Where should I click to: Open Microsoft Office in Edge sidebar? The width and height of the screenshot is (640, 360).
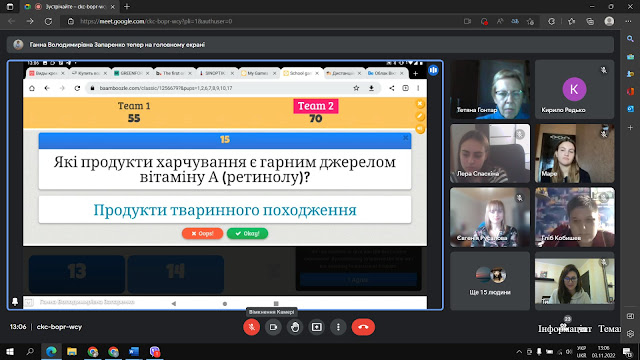(630, 91)
